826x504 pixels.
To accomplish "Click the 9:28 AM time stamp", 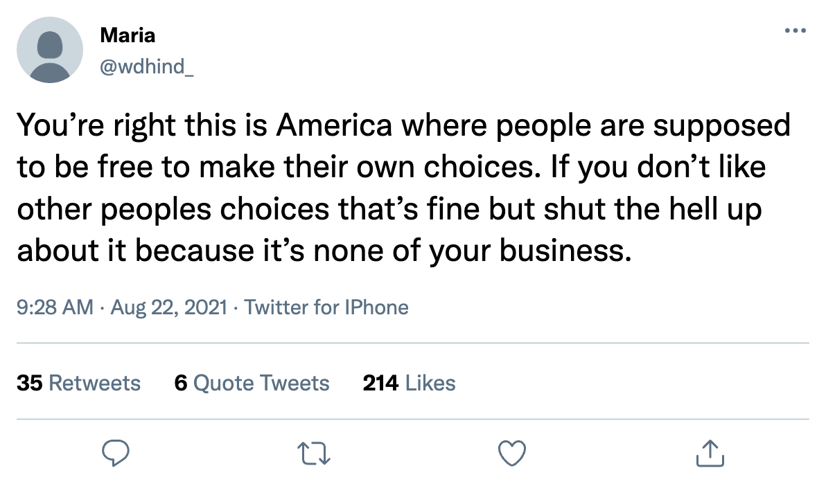I will click(55, 307).
